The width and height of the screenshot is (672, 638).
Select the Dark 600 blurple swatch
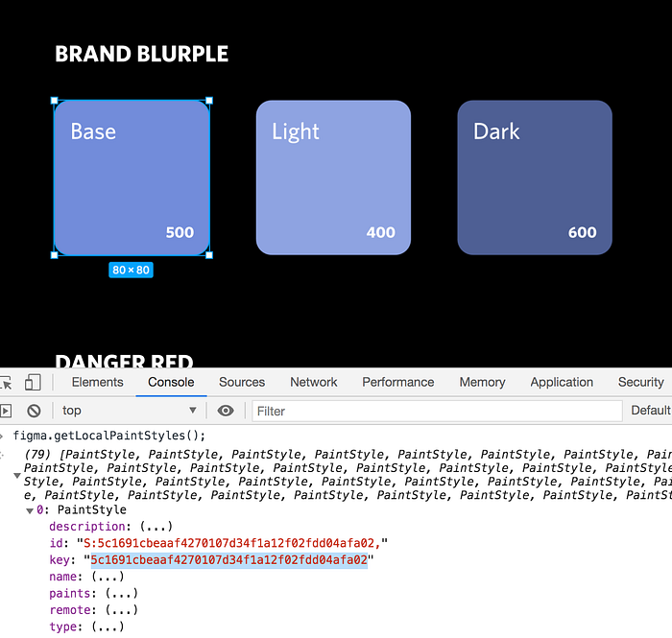point(535,177)
